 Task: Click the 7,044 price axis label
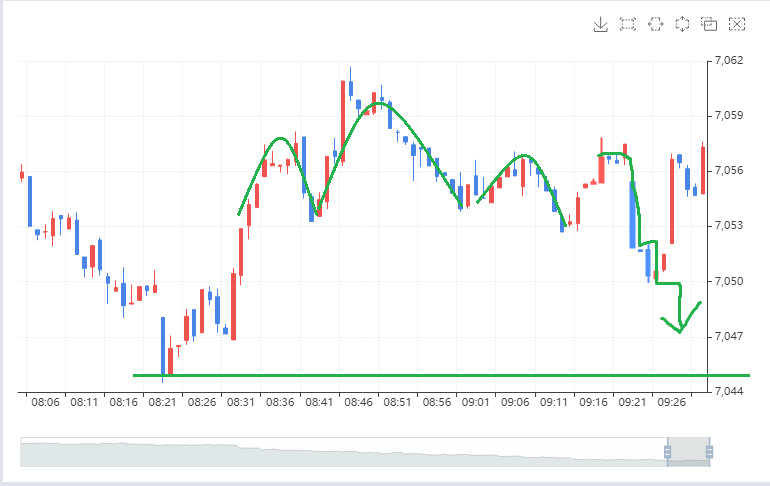(x=729, y=391)
